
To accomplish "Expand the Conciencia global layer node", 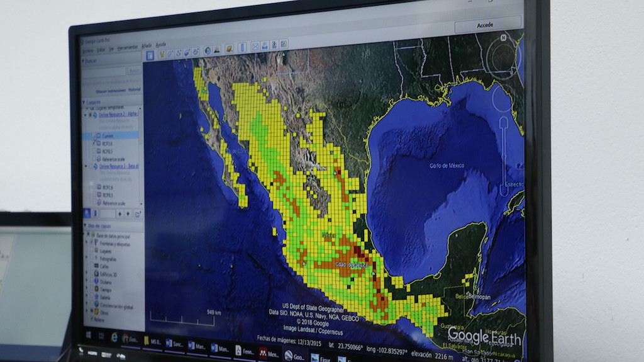I will point(86,303).
